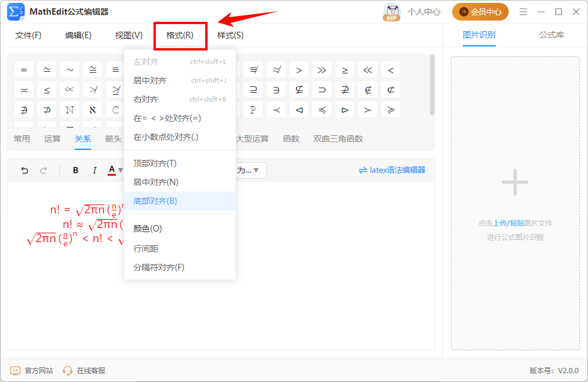Image resolution: width=588 pixels, height=382 pixels.
Task: Select 底部对齐(B) menu entry
Action: pyautogui.click(x=180, y=201)
